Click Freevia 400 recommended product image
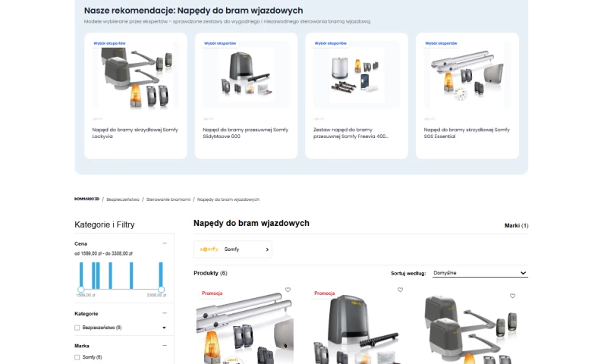The image size is (607, 364). click(357, 74)
